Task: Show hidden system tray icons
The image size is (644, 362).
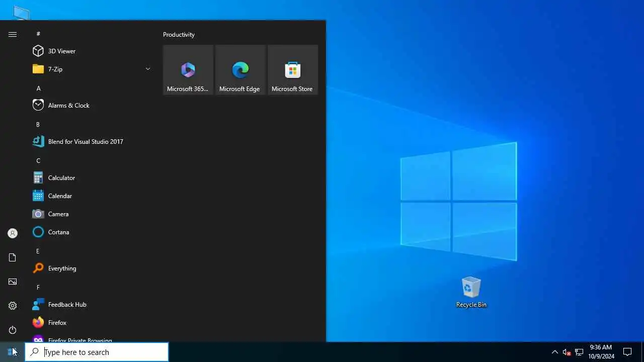Action: click(x=555, y=352)
